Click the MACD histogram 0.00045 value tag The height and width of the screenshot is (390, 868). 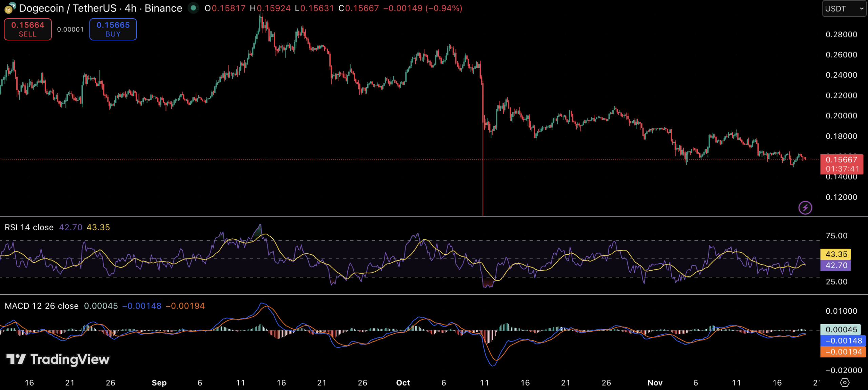point(841,329)
